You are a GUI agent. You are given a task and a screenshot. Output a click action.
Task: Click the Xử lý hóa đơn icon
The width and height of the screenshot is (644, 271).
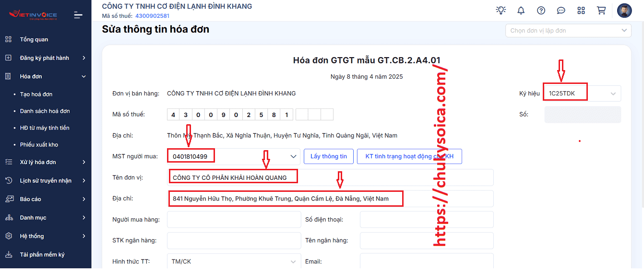[x=8, y=162]
